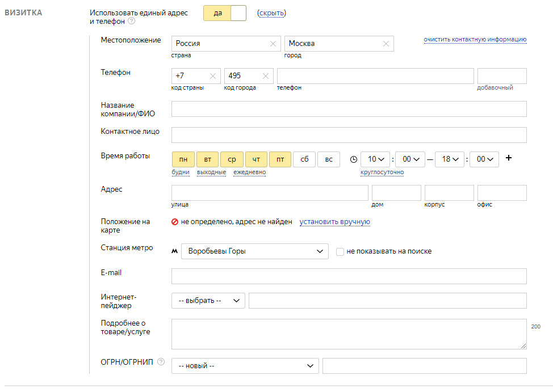Click the help icon next to ОГРН/ОГРНИП
Image resolution: width=553 pixels, height=392 pixels.
161,362
